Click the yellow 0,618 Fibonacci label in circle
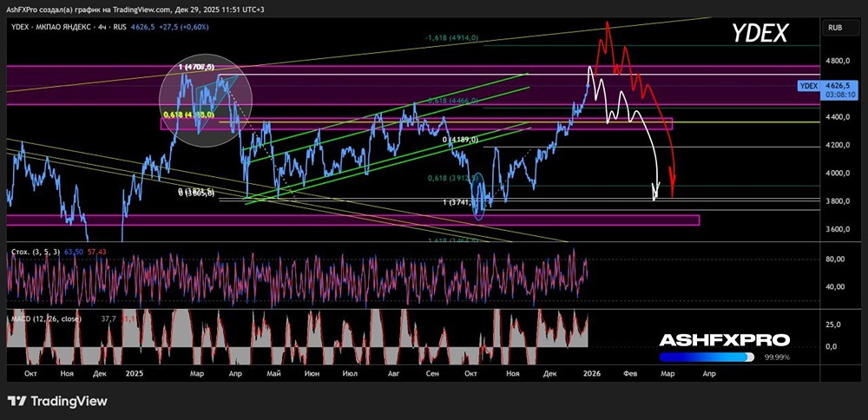This screenshot has width=868, height=420. [189, 115]
